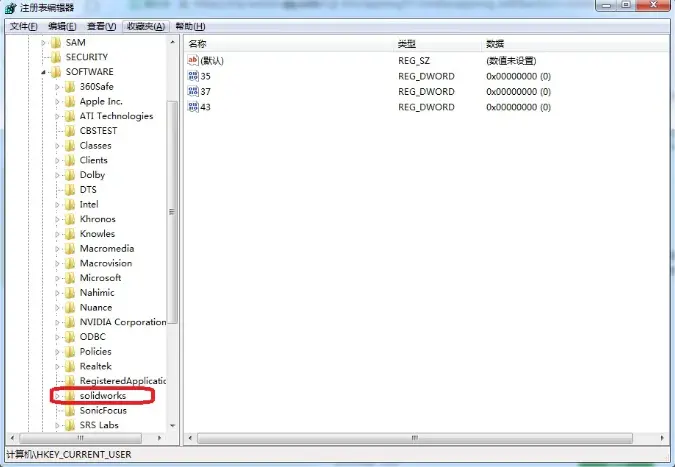Open the 帮助(H) menu
This screenshot has height=467, width=675.
(190, 26)
